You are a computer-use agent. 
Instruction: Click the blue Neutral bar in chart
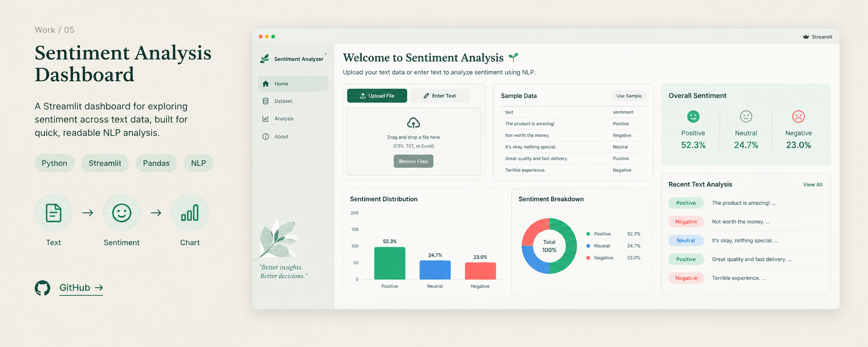coord(435,270)
